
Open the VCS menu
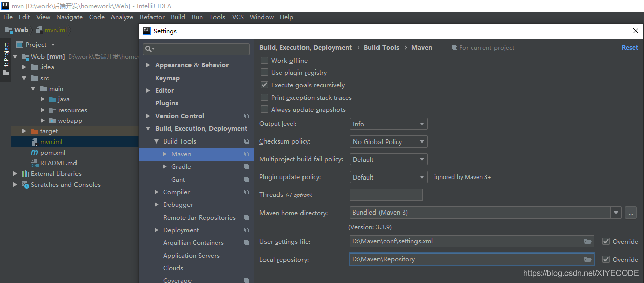[x=238, y=17]
